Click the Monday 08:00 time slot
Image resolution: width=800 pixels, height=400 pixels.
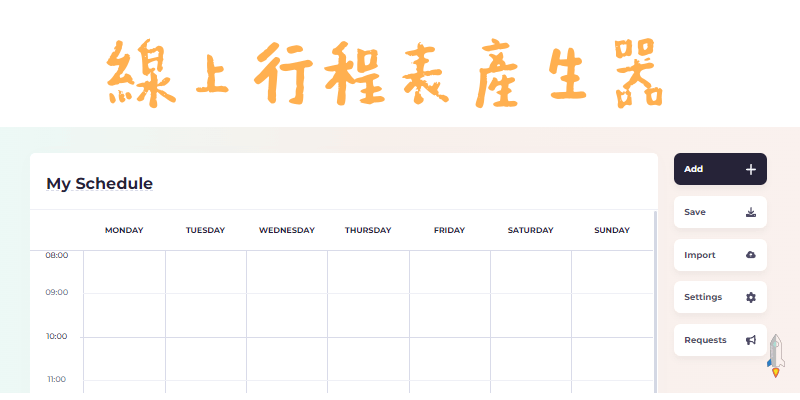click(x=124, y=272)
